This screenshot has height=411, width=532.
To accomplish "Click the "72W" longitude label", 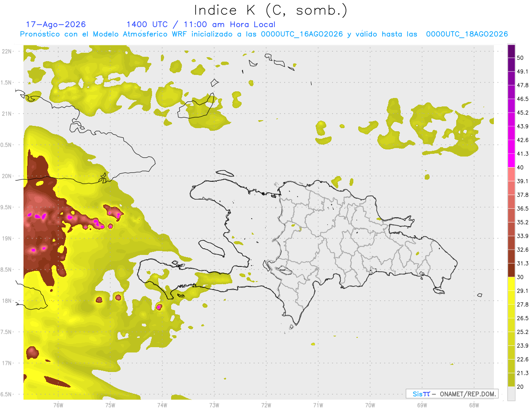I will tap(266, 405).
